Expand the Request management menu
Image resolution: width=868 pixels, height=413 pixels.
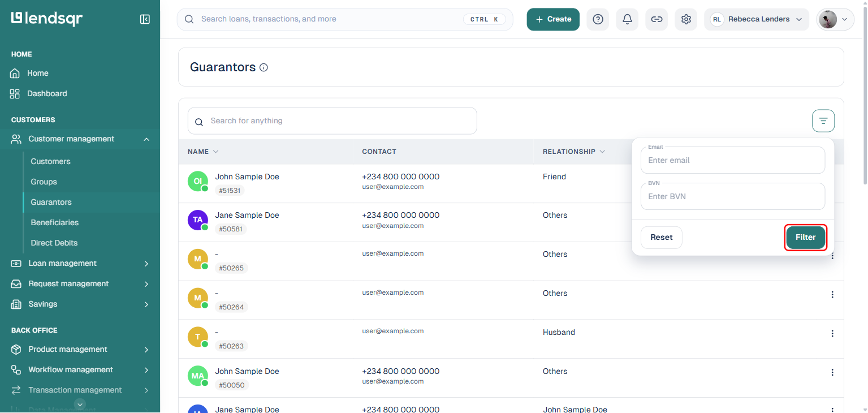(80, 283)
